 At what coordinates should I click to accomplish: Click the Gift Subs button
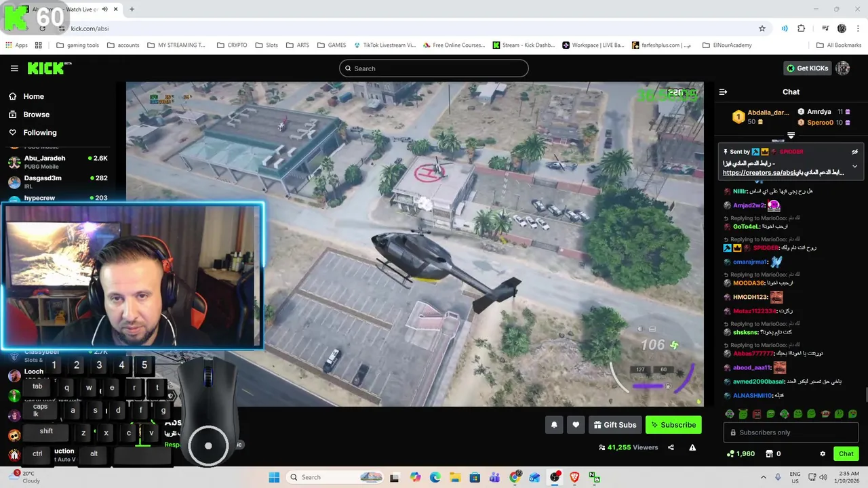615,425
